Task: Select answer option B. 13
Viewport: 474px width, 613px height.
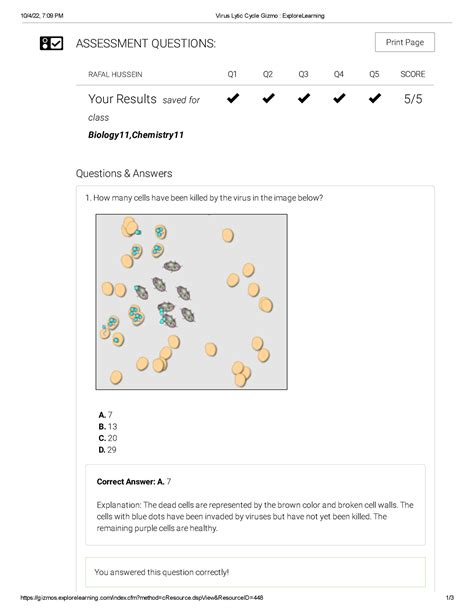Action: coord(108,427)
